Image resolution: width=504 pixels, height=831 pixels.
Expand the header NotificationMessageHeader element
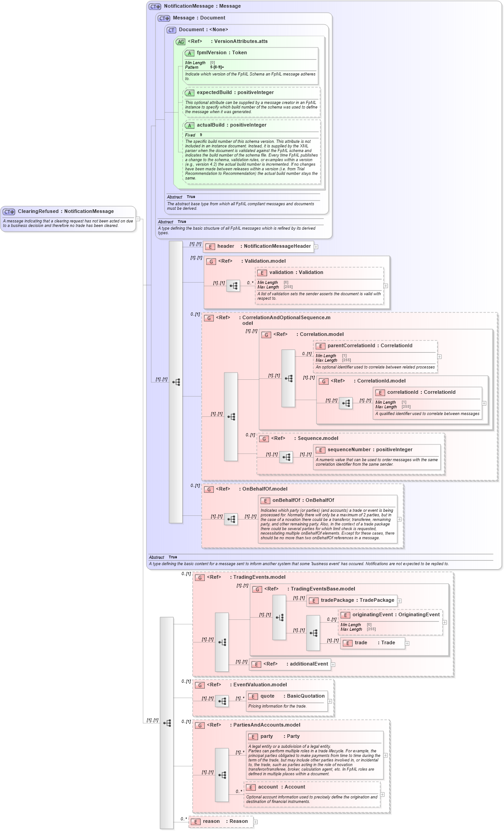click(x=316, y=247)
